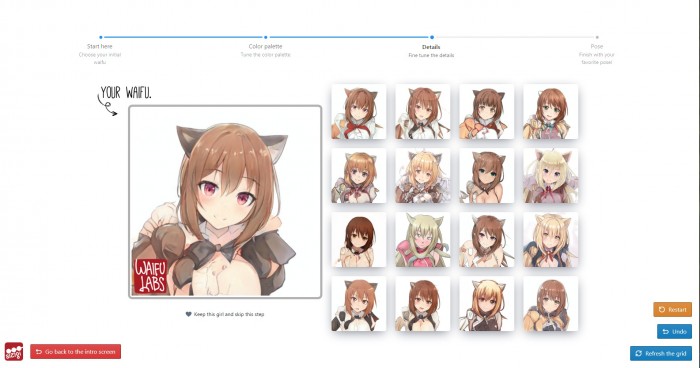
Task: Choose the dark-haired girl without cat ears
Action: [359, 240]
